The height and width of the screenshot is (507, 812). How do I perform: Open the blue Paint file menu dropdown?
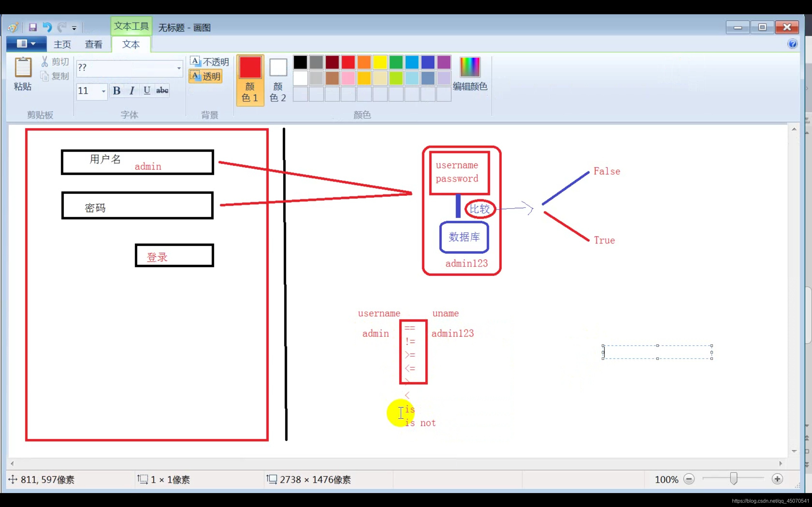coord(26,44)
